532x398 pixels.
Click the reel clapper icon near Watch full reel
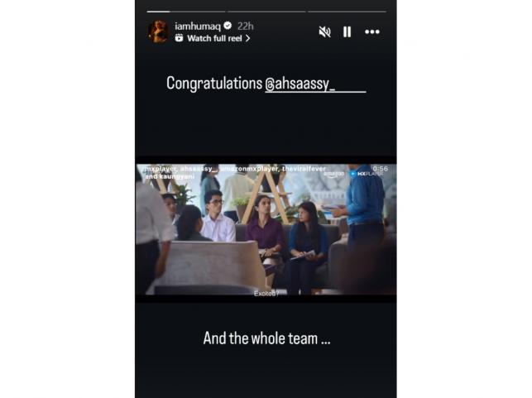tap(180, 38)
